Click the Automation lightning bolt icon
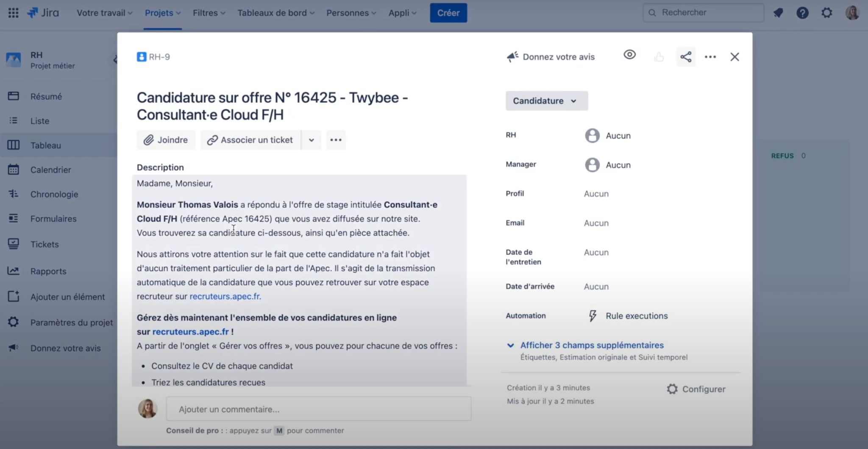The height and width of the screenshot is (449, 868). [x=593, y=316]
